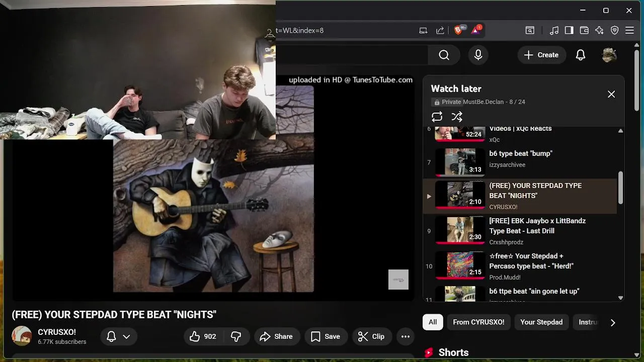Open the Brave Wallet icon

[584, 30]
